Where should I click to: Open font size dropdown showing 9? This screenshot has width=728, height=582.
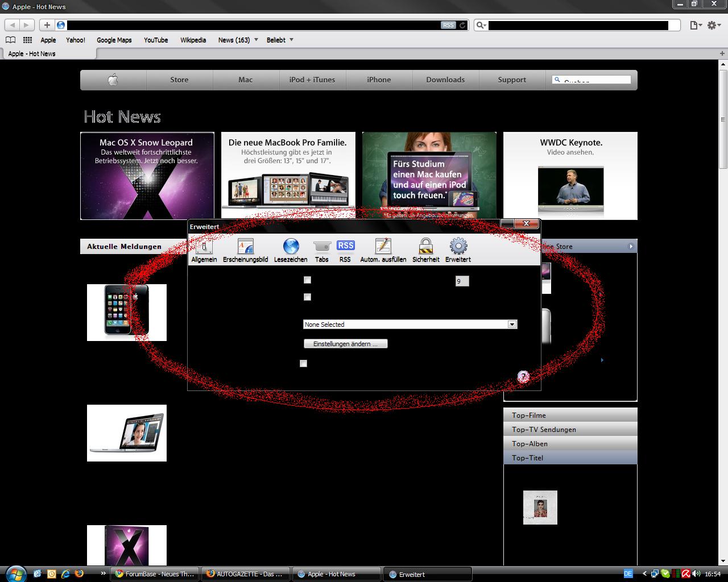coord(462,281)
